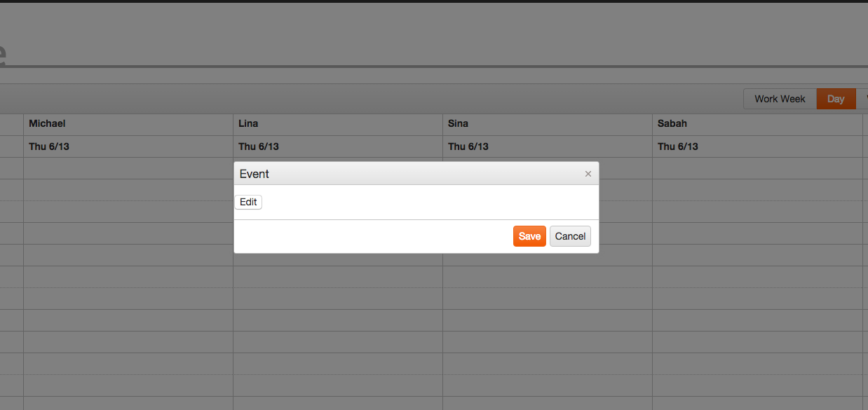Screen dimensions: 868x410
Task: Click the first time slot in Michael's column
Action: click(x=128, y=168)
